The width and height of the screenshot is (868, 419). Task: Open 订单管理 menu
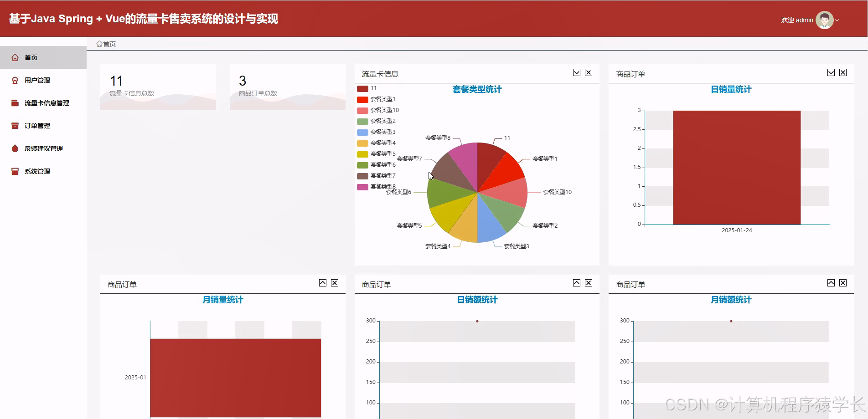point(43,126)
